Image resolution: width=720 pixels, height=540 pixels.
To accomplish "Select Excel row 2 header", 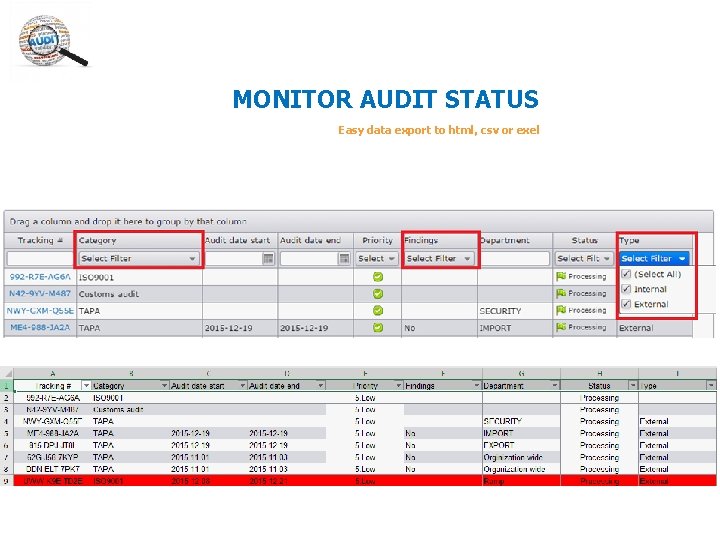I will 6,398.
